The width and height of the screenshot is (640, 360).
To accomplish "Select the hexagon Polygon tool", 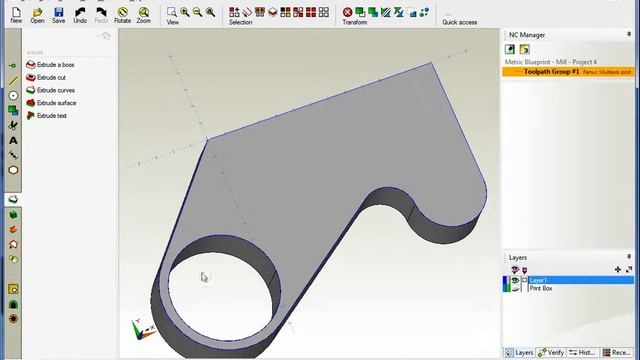I will pyautogui.click(x=13, y=170).
